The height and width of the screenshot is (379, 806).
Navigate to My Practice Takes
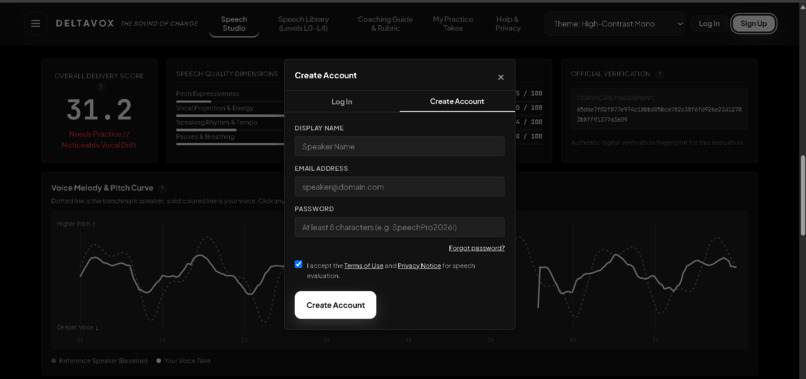453,24
